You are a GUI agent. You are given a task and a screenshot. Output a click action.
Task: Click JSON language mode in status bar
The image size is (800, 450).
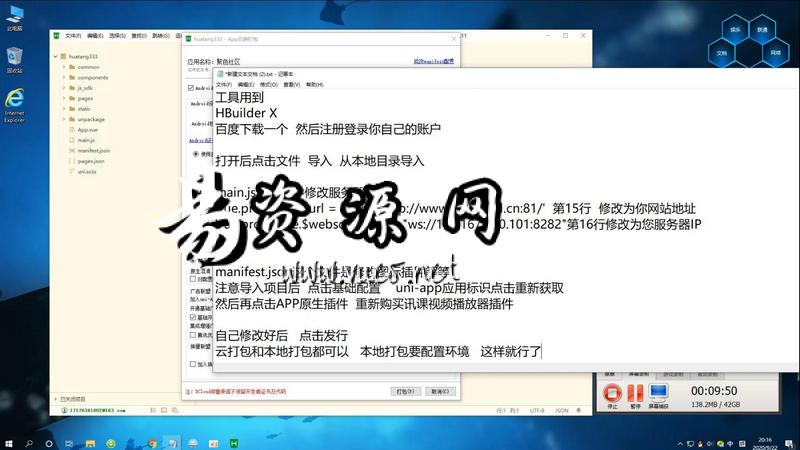point(562,410)
